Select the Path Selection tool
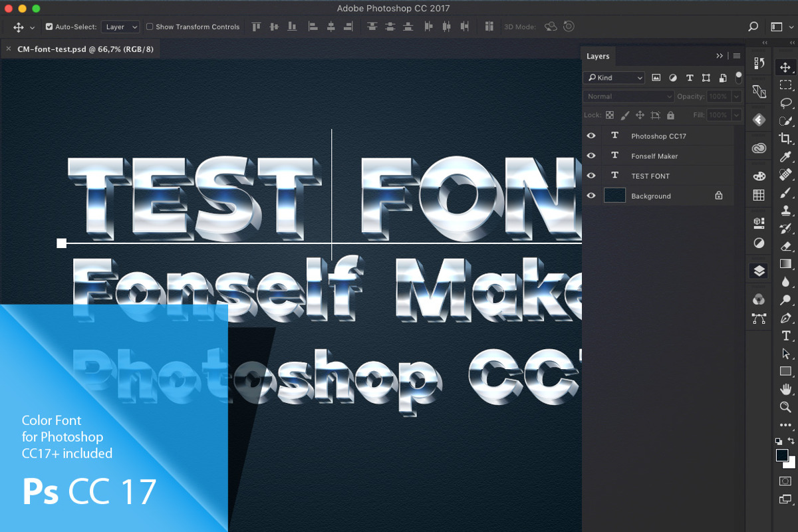This screenshot has height=532, width=798. 785,354
